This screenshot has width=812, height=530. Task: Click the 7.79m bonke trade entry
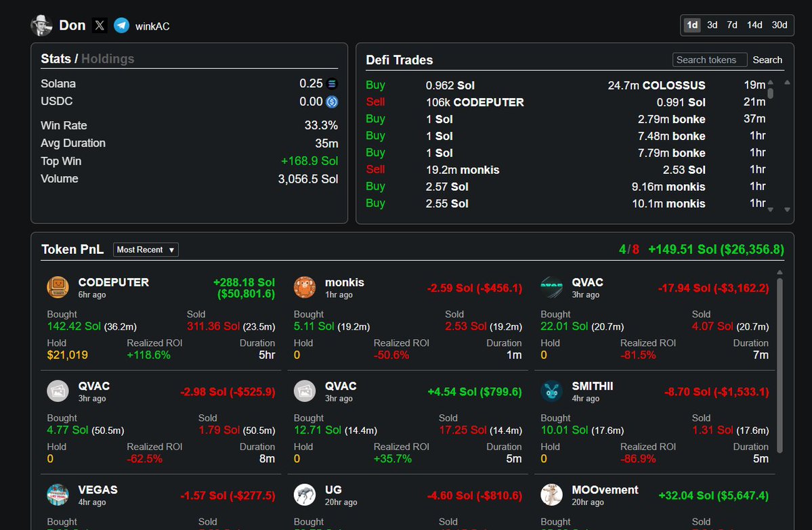pos(672,153)
